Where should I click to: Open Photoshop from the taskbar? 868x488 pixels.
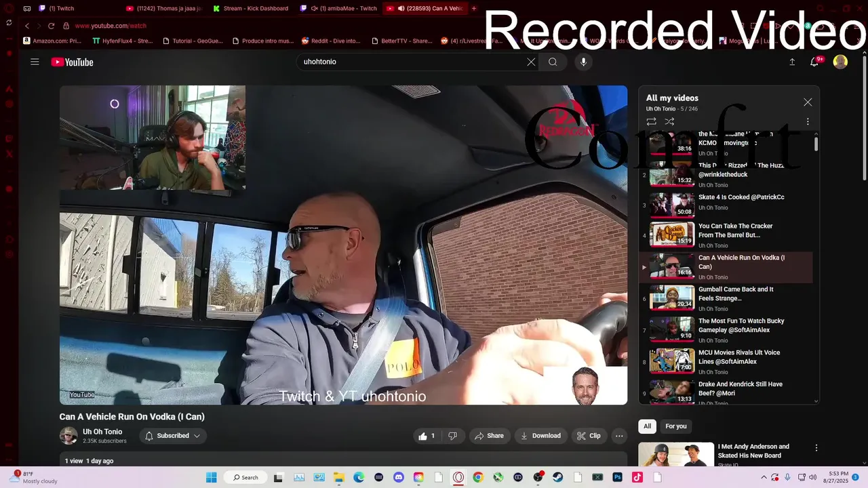(x=618, y=477)
